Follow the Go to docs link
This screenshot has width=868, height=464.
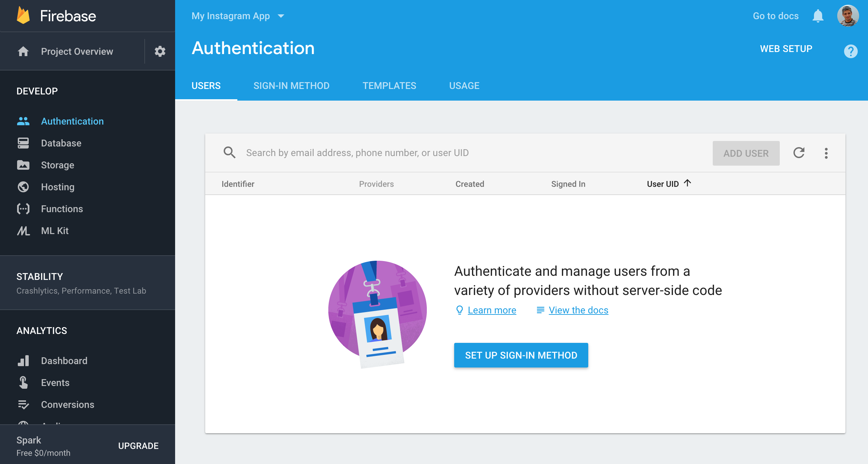click(776, 16)
